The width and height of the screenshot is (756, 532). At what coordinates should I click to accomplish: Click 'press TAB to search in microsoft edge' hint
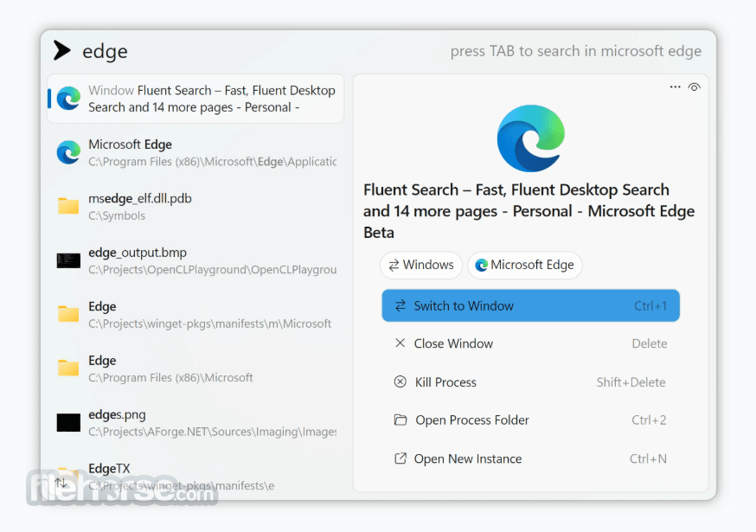click(576, 51)
